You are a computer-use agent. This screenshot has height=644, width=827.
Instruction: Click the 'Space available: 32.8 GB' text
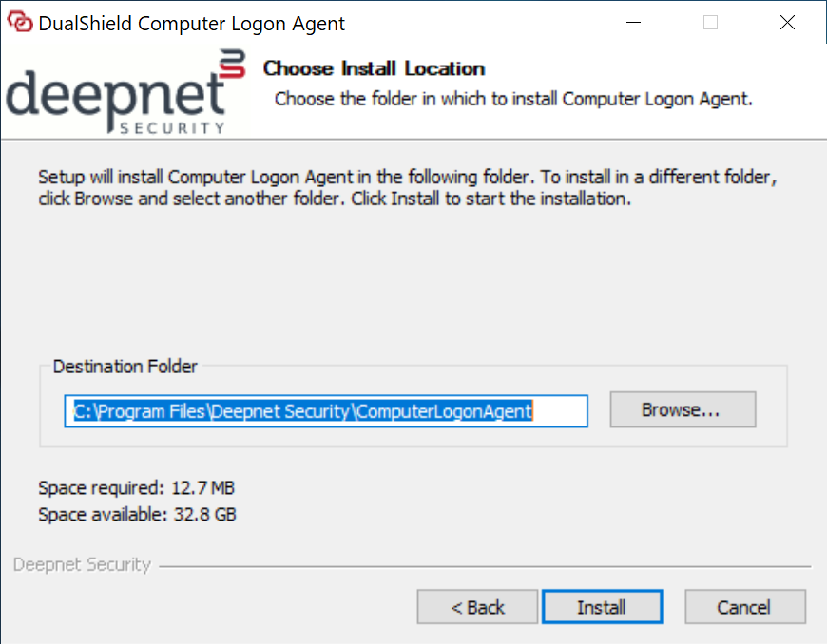[137, 515]
